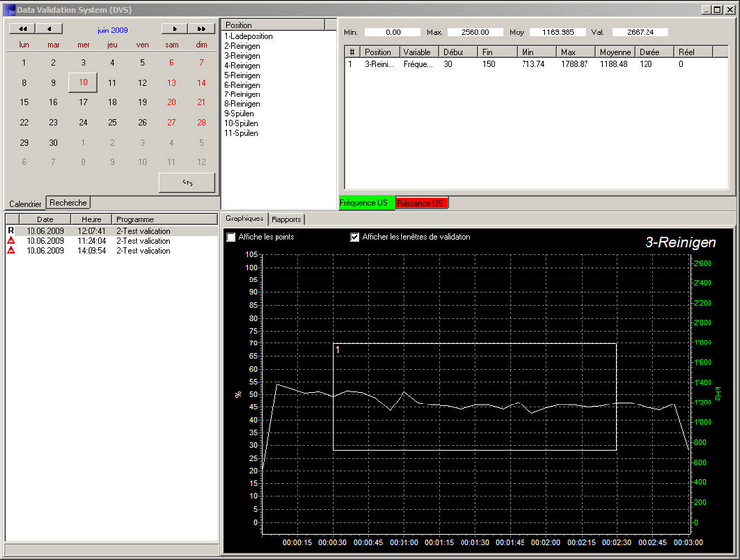Maximize the Data Validation System window
This screenshot has height=560, width=740.
717,10
